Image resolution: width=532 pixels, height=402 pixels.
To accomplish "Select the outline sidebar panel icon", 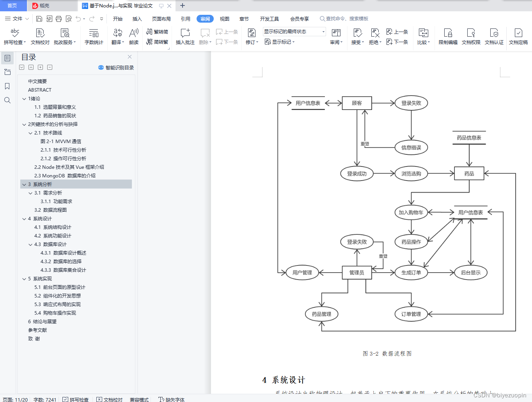I will (7, 58).
